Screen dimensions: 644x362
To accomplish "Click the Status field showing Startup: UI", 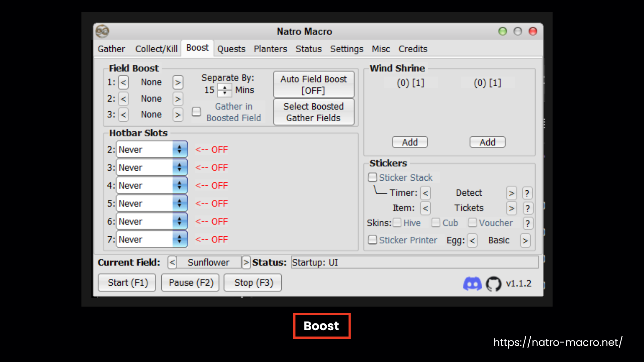I will (415, 262).
